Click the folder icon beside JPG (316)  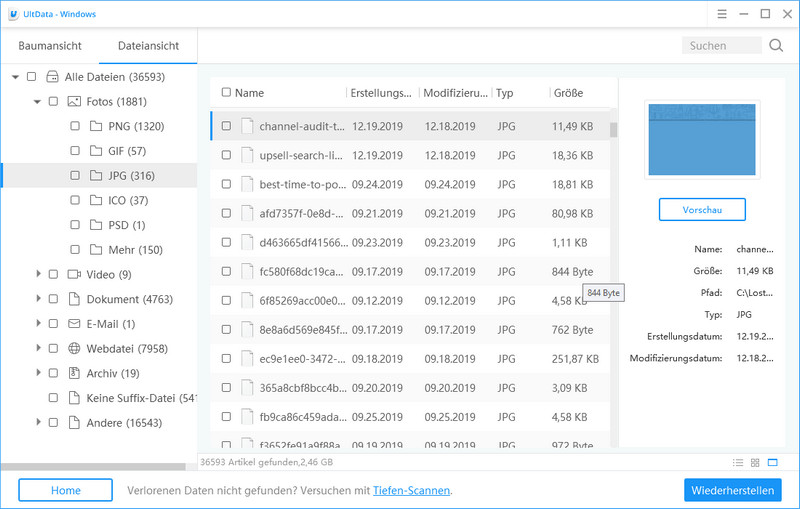(x=96, y=175)
